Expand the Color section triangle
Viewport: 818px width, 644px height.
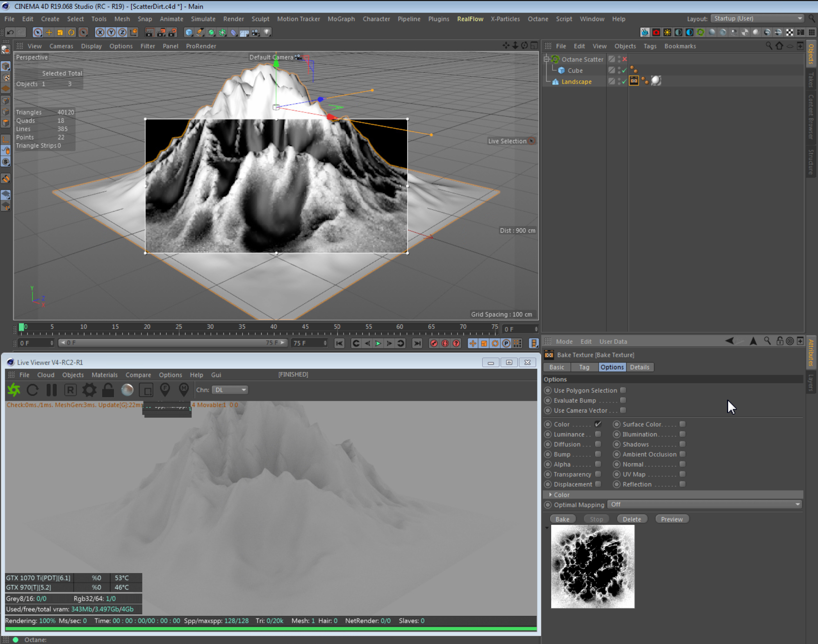pos(550,495)
